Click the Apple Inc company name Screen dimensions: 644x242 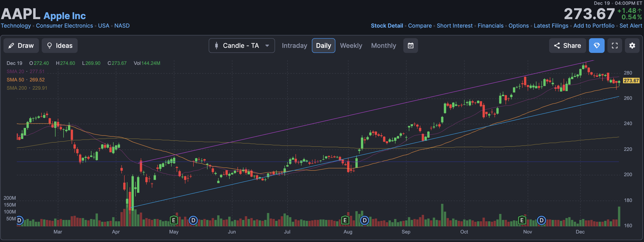64,16
